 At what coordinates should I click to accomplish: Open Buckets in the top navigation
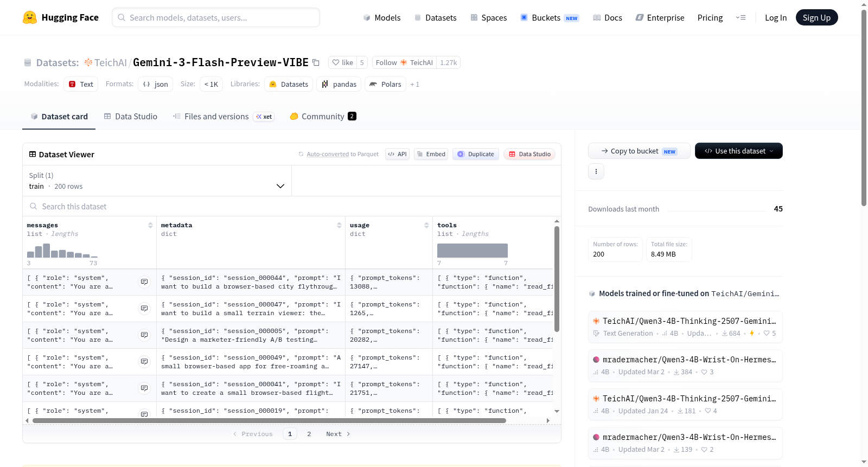pyautogui.click(x=550, y=17)
